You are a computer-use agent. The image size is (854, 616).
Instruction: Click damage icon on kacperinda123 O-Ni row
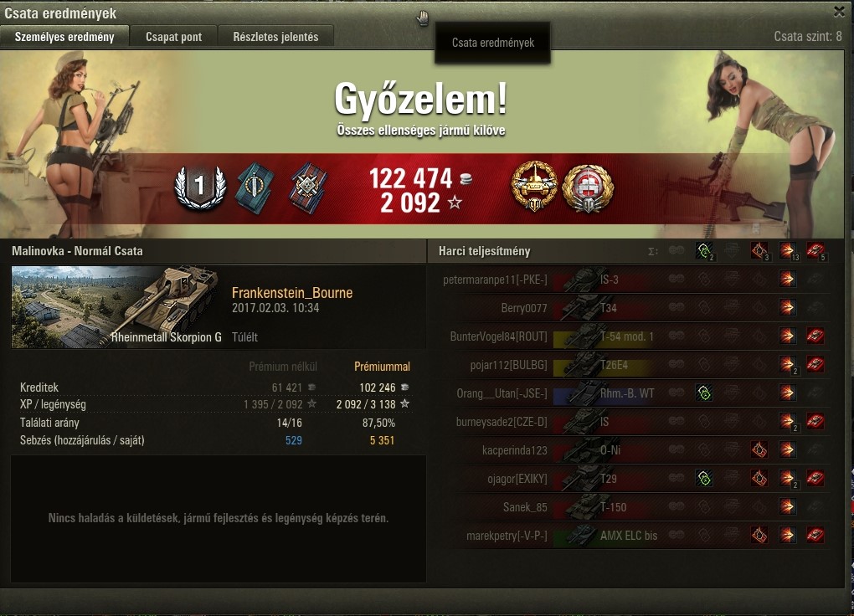788,450
